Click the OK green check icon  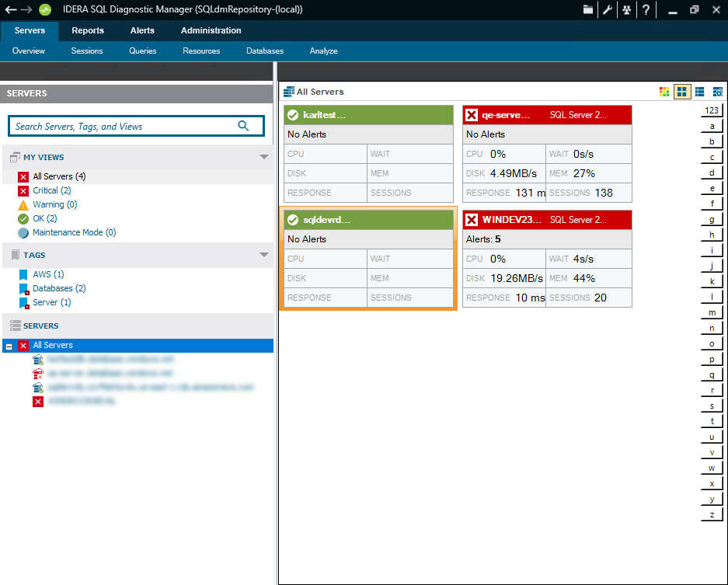tap(23, 218)
